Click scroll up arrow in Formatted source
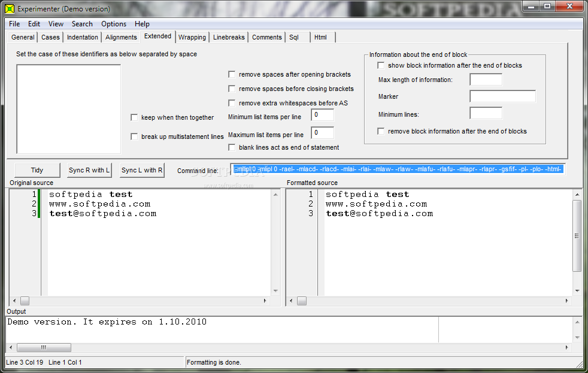588x373 pixels. click(x=577, y=195)
